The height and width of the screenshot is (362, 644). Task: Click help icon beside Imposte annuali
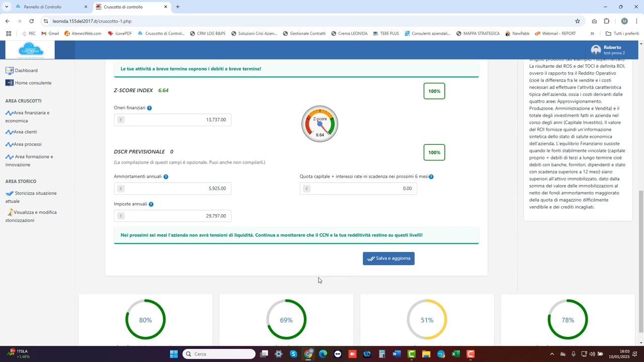[x=151, y=204]
